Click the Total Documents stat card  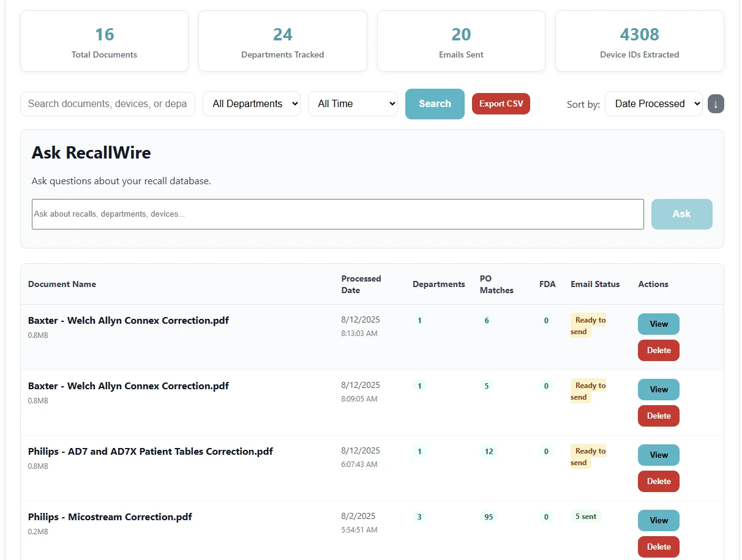pyautogui.click(x=104, y=41)
